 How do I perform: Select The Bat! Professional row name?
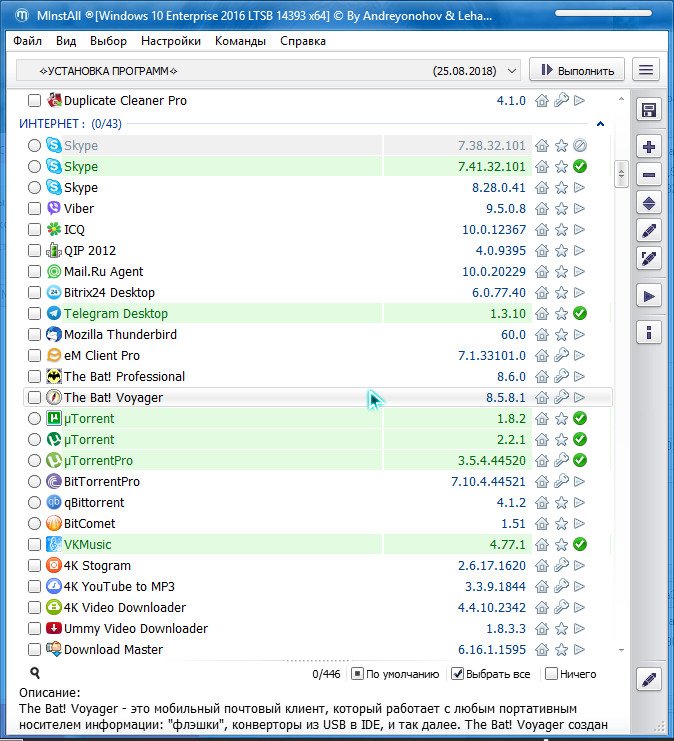click(124, 377)
